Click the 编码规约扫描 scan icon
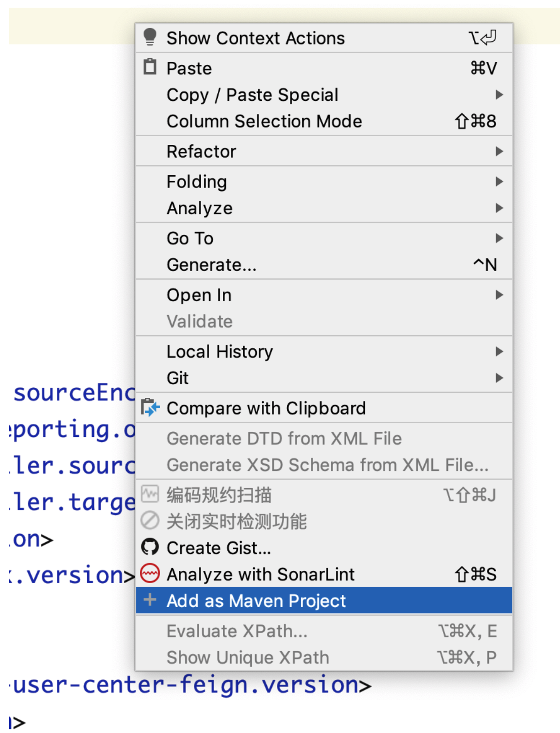This screenshot has height=733, width=560. 150,494
